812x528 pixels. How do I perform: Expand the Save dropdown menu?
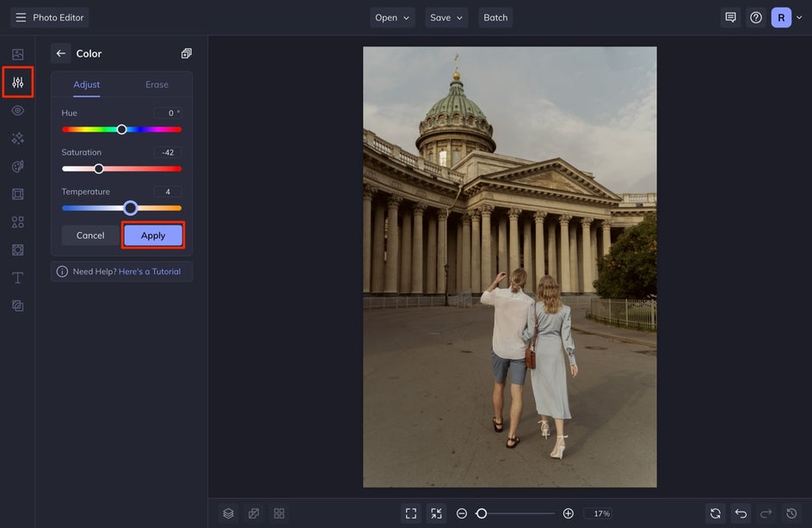[x=446, y=17]
